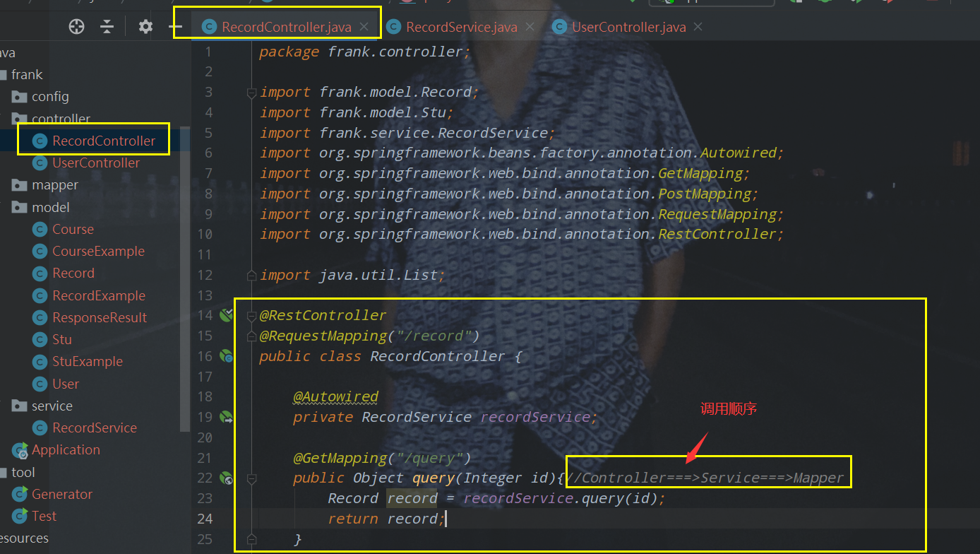
Task: Click the gutter icon on line 16
Action: click(x=227, y=356)
